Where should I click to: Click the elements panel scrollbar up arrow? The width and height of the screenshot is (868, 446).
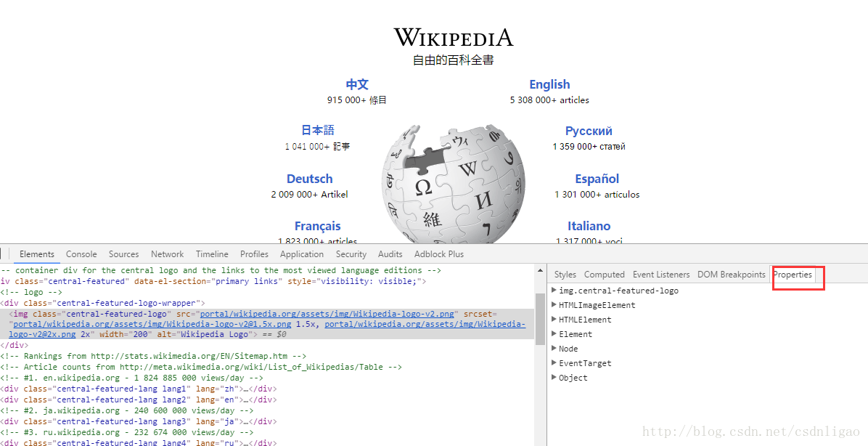(x=540, y=270)
